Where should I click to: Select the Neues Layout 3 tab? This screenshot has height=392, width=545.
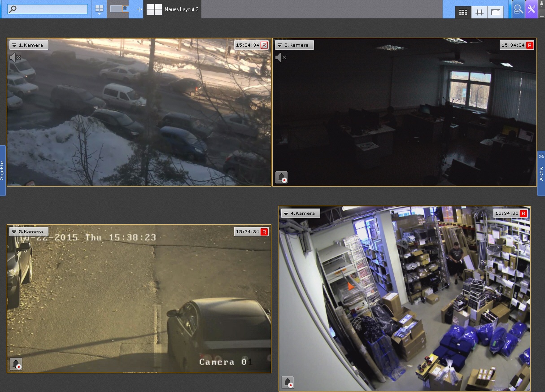173,9
